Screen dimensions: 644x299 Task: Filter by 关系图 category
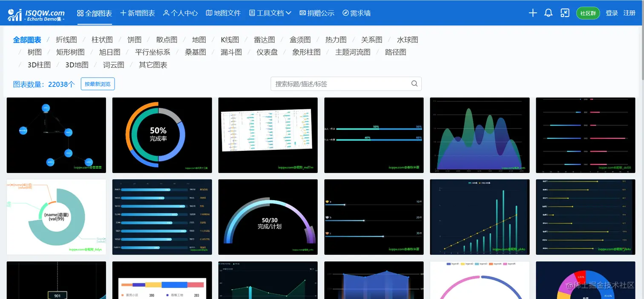pyautogui.click(x=372, y=40)
